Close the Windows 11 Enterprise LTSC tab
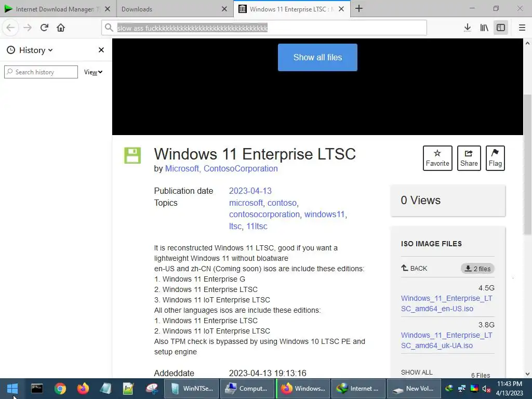 [341, 9]
